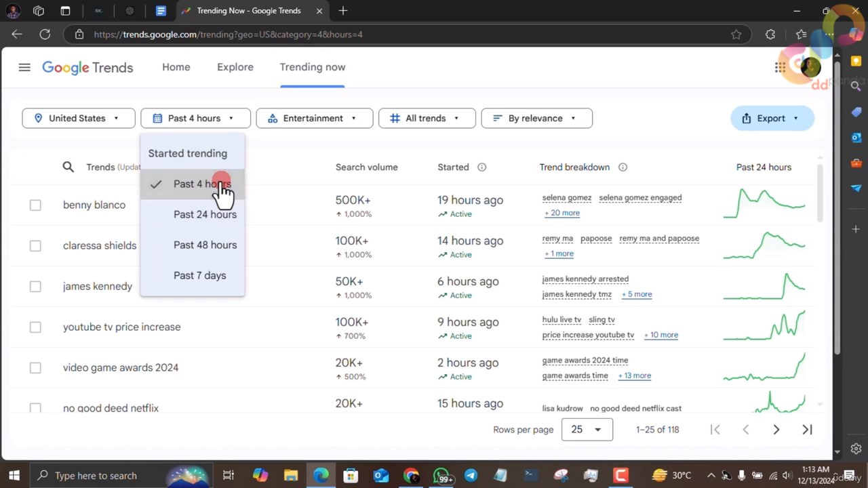Show hidden system tray icons chevron
Screen dimensions: 868x488
(711, 475)
